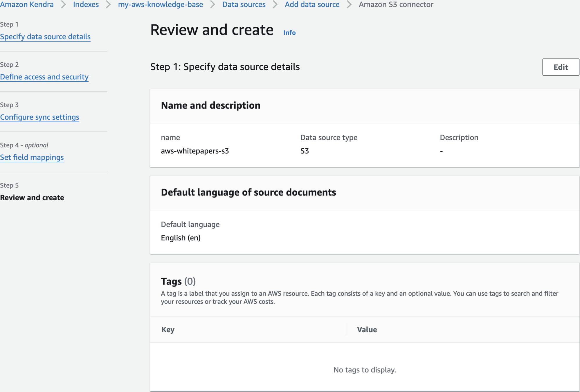The width and height of the screenshot is (580, 392).
Task: Click the Amazon Kendra breadcrumb link
Action: point(27,4)
